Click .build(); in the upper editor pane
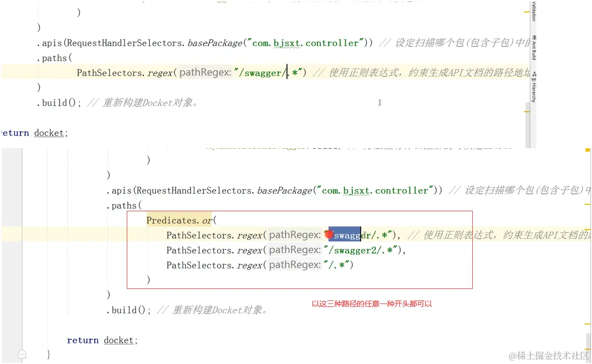Screen dimensions: 592x364 (x=59, y=103)
